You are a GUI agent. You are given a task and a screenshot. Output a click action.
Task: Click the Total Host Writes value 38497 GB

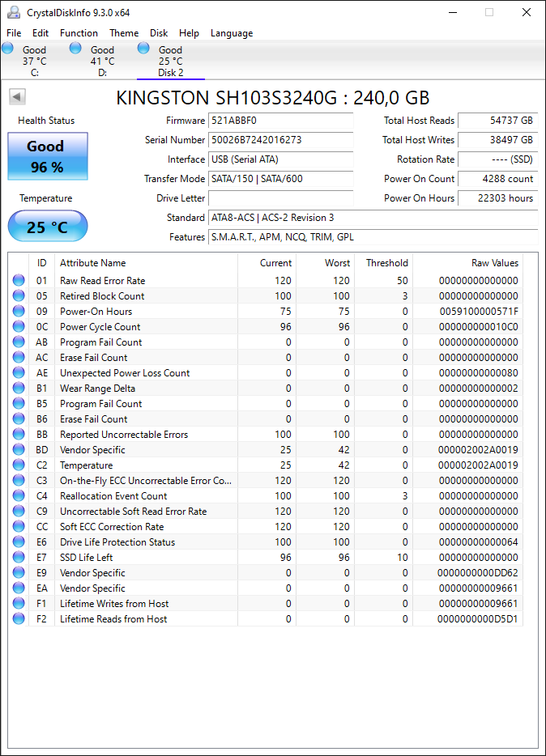click(x=497, y=140)
